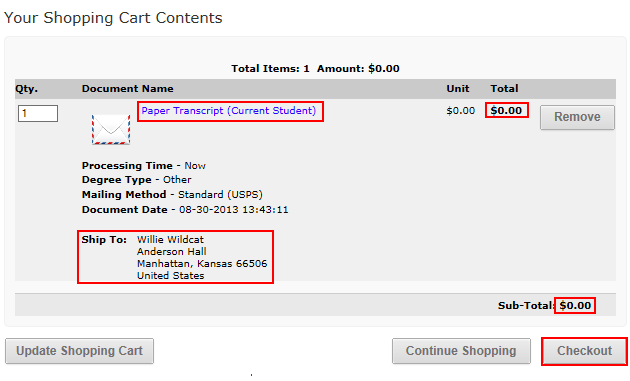The image size is (630, 381).
Task: Click the Document Date 08-30-2013 line
Action: click(x=185, y=209)
